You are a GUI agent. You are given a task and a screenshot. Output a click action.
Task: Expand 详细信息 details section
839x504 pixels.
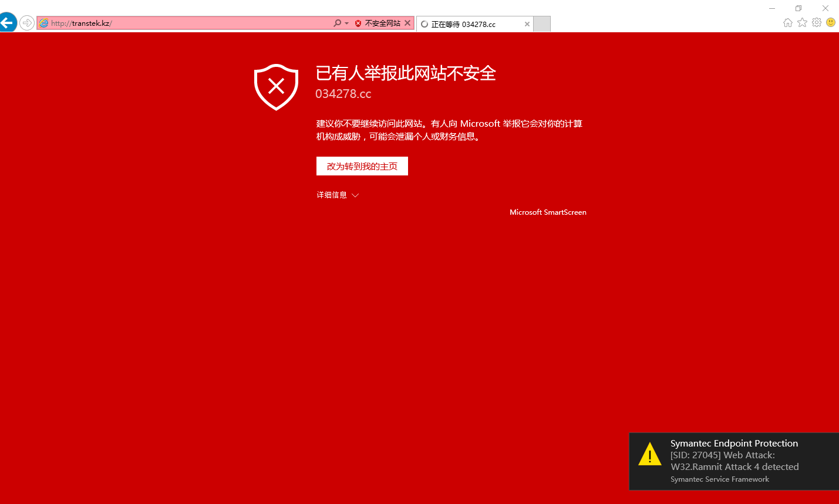[x=338, y=195]
